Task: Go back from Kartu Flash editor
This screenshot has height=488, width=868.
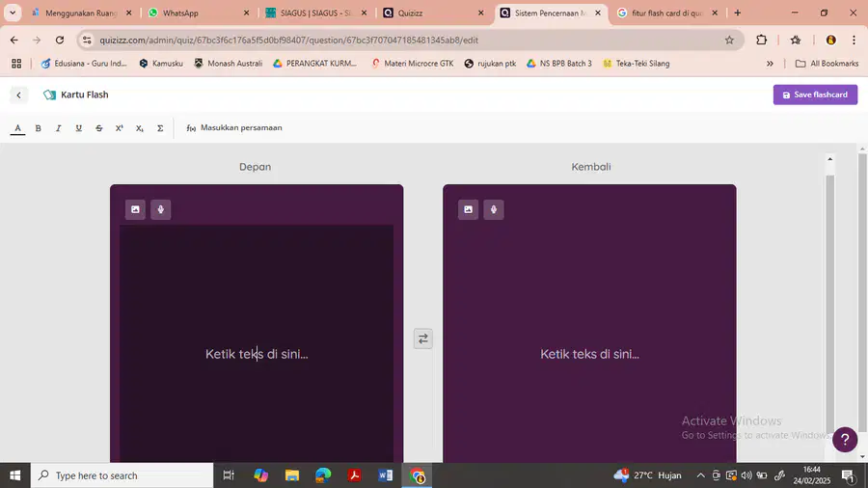Action: [x=19, y=95]
